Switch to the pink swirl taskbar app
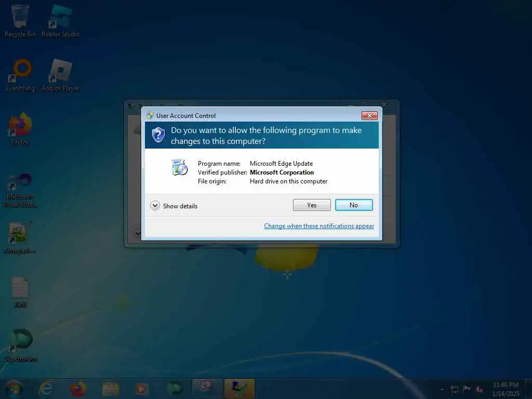 pyautogui.click(x=207, y=389)
